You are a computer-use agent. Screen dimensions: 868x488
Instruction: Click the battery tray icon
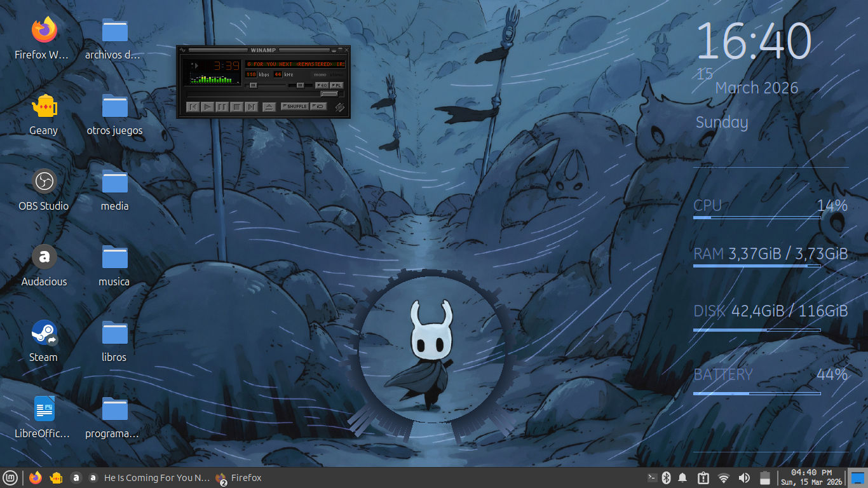(x=765, y=478)
